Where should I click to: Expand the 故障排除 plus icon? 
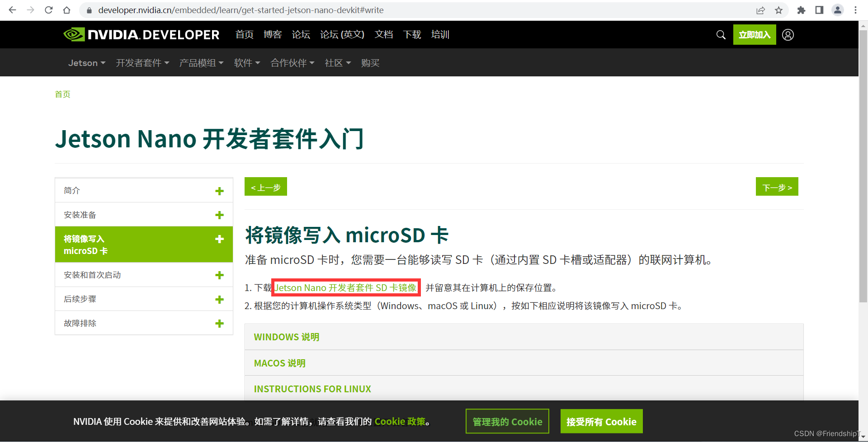(219, 323)
